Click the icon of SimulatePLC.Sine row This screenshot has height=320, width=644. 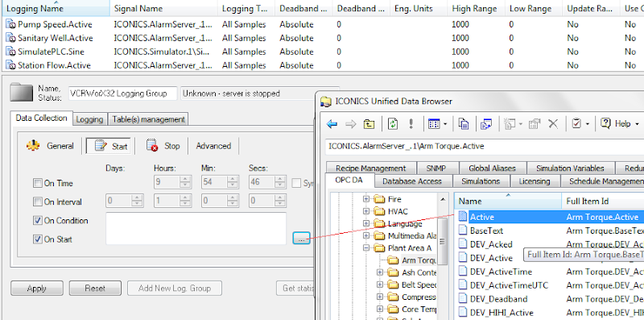(x=10, y=52)
